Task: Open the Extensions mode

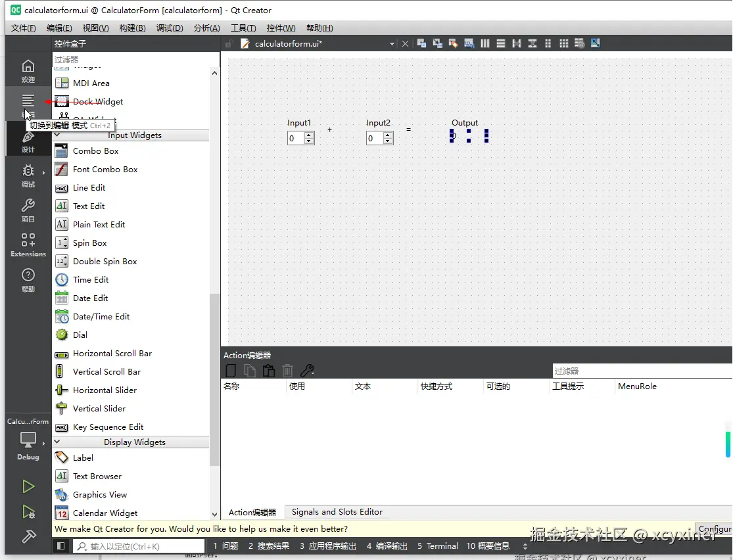Action: tap(28, 245)
